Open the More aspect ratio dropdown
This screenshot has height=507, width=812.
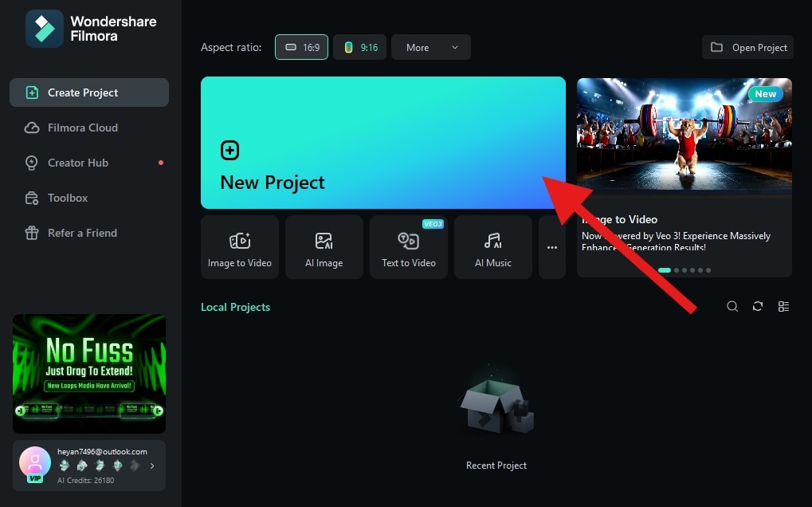click(430, 47)
